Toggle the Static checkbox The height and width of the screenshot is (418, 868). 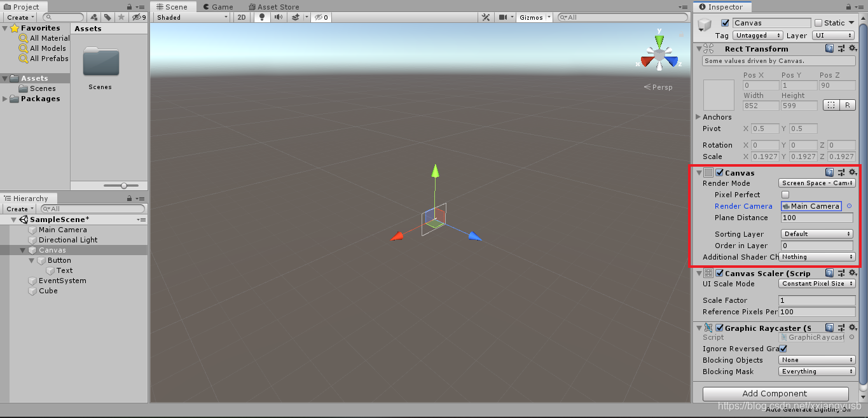point(818,23)
